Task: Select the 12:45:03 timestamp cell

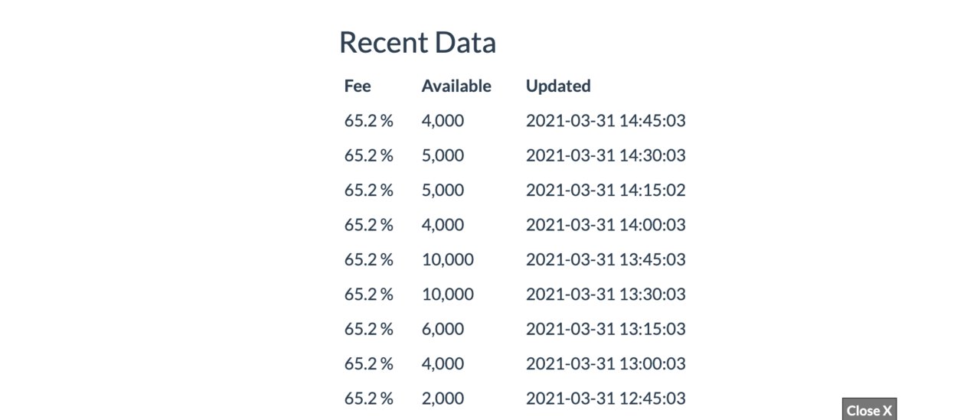Action: pyautogui.click(x=606, y=399)
